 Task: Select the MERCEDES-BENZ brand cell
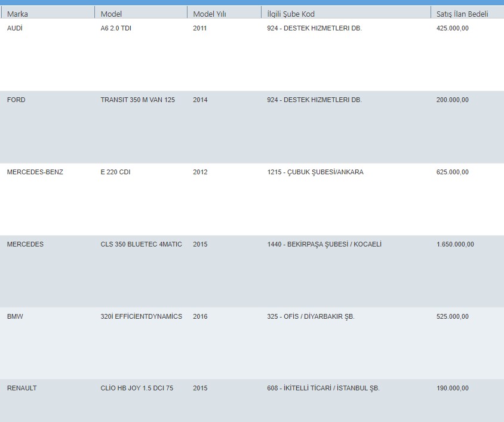point(35,172)
